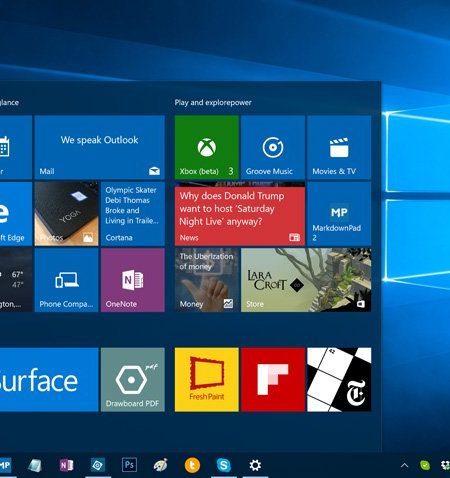Open the Microsoft Edge tile
The height and width of the screenshot is (478, 450).
(x=16, y=214)
